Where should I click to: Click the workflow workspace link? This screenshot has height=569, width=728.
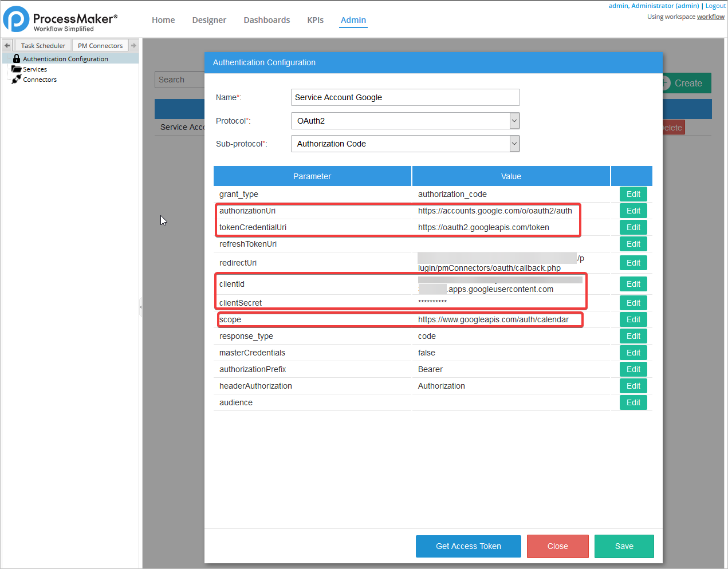point(711,17)
